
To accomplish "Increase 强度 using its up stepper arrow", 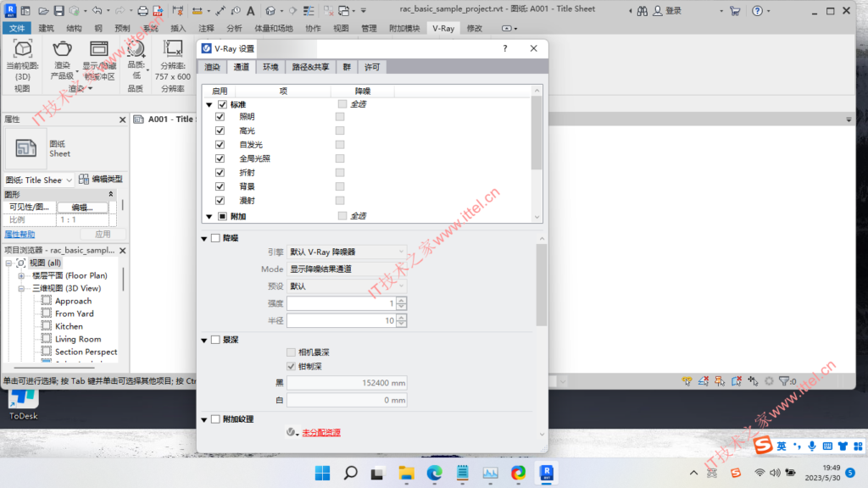I will [401, 300].
